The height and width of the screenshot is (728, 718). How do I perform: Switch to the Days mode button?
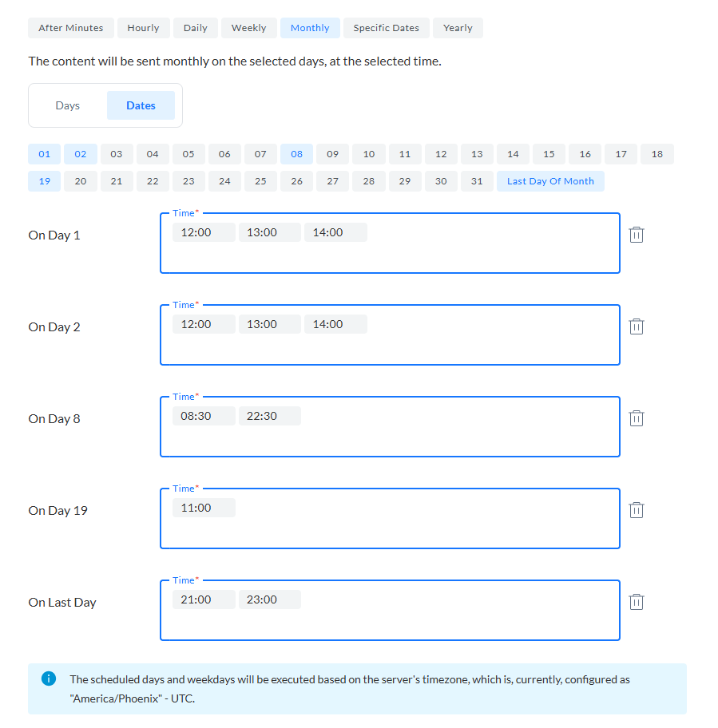coord(68,105)
